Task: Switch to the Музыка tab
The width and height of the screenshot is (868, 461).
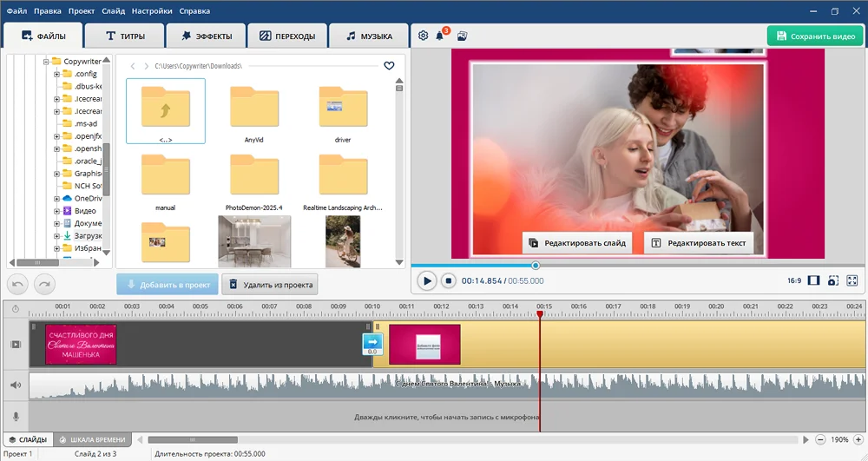Action: click(x=369, y=36)
